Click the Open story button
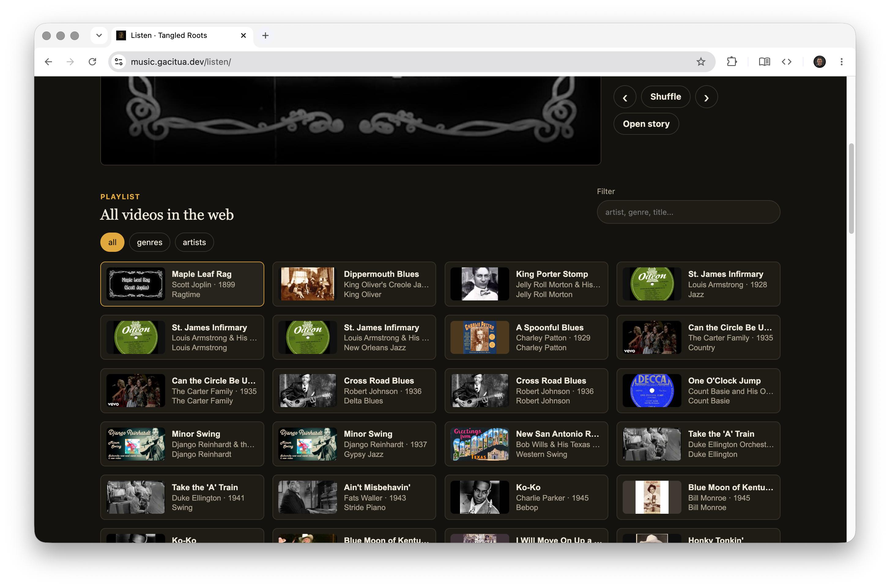 [646, 124]
